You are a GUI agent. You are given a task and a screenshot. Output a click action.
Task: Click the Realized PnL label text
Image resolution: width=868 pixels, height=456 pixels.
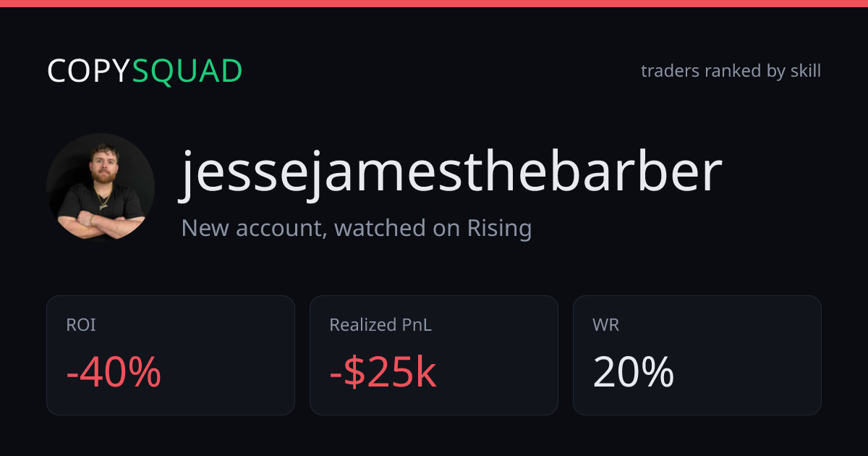(x=380, y=326)
